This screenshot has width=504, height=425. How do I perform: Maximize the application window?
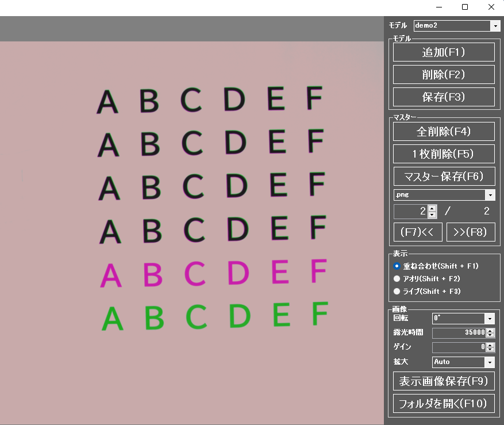point(465,7)
